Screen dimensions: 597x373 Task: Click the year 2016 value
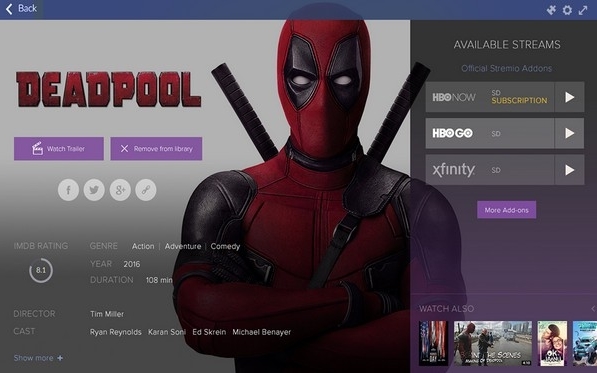132,264
